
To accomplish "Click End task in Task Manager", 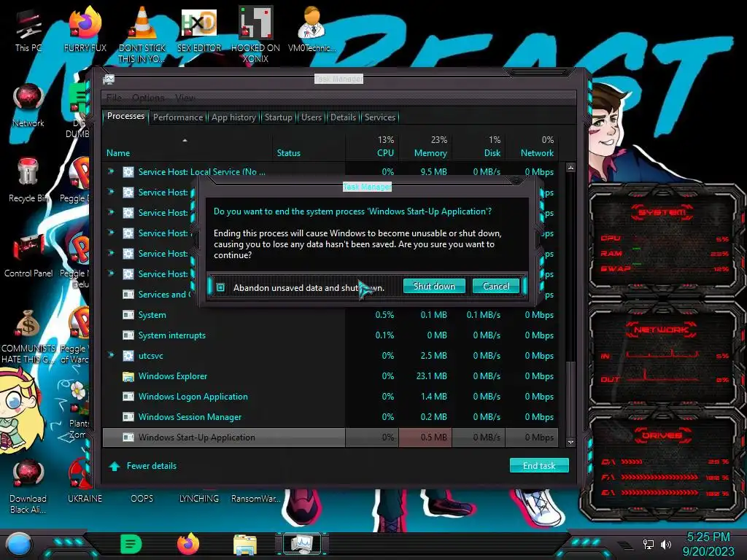I will click(x=539, y=466).
